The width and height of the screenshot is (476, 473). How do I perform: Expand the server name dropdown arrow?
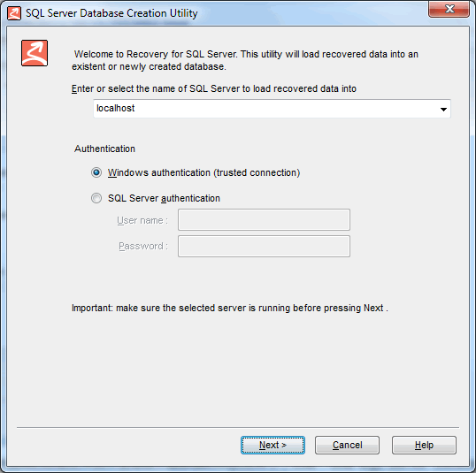(443, 109)
